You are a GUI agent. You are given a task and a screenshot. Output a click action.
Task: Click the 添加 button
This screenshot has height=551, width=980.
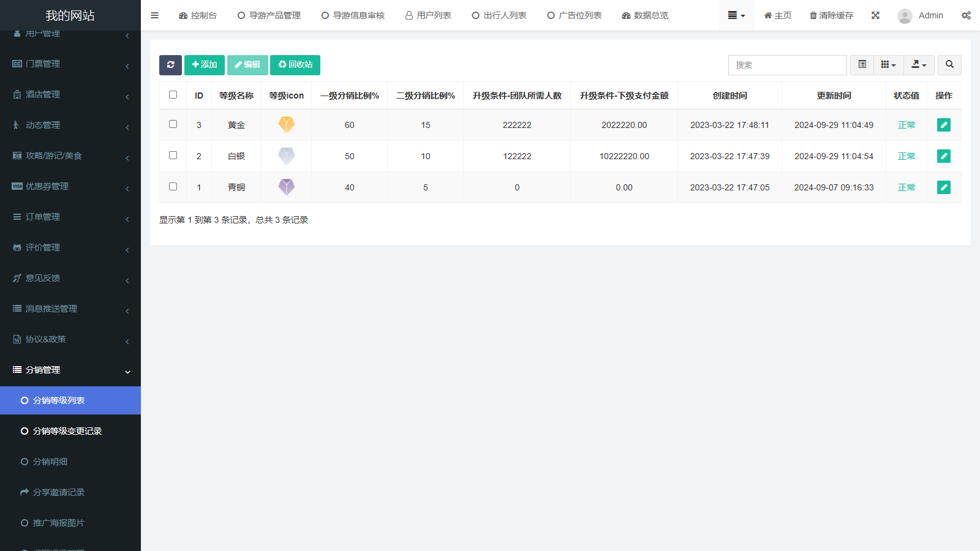(204, 65)
